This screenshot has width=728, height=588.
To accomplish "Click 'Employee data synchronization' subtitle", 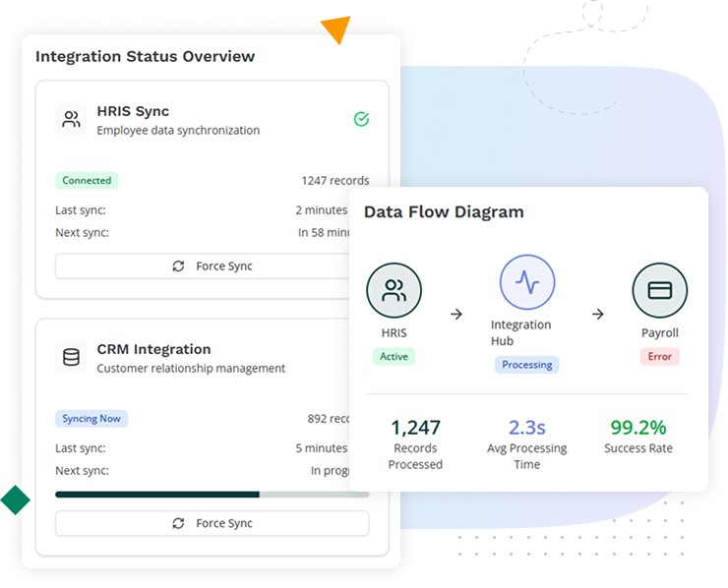I will pyautogui.click(x=178, y=131).
